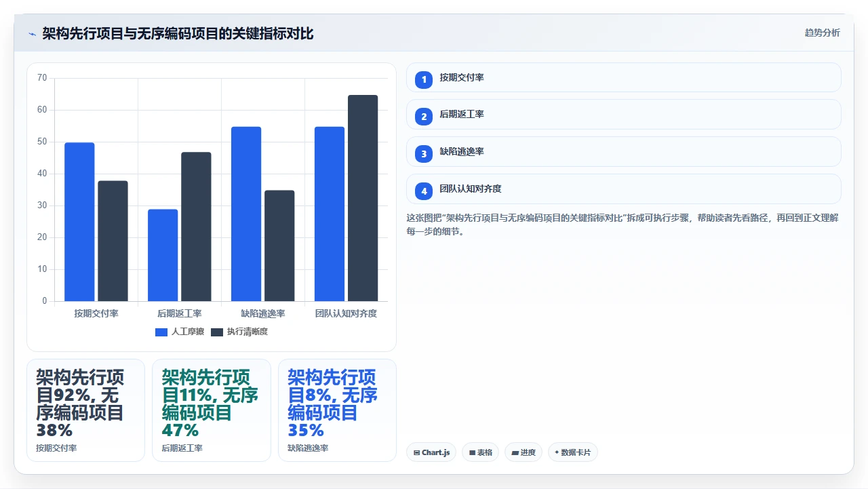Image resolution: width=868 pixels, height=489 pixels.
Task: Click the y-axis value 60
Action: (42, 110)
